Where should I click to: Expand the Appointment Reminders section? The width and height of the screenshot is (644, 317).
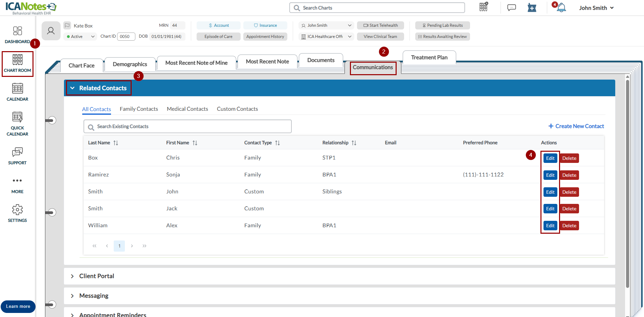(x=339, y=313)
